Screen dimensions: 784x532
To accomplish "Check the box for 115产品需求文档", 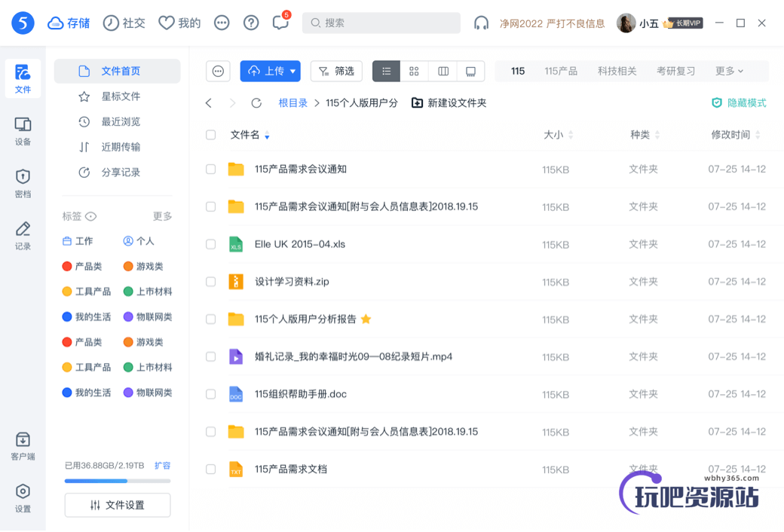I will 211,469.
